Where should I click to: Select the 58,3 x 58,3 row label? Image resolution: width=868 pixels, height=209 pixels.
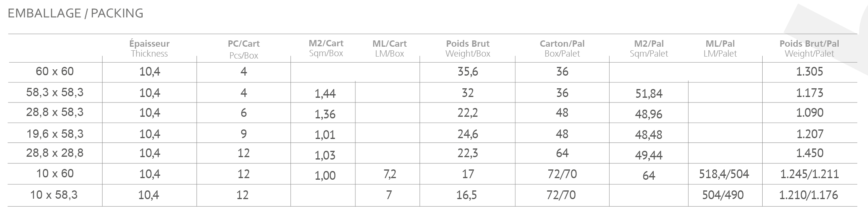coord(55,93)
